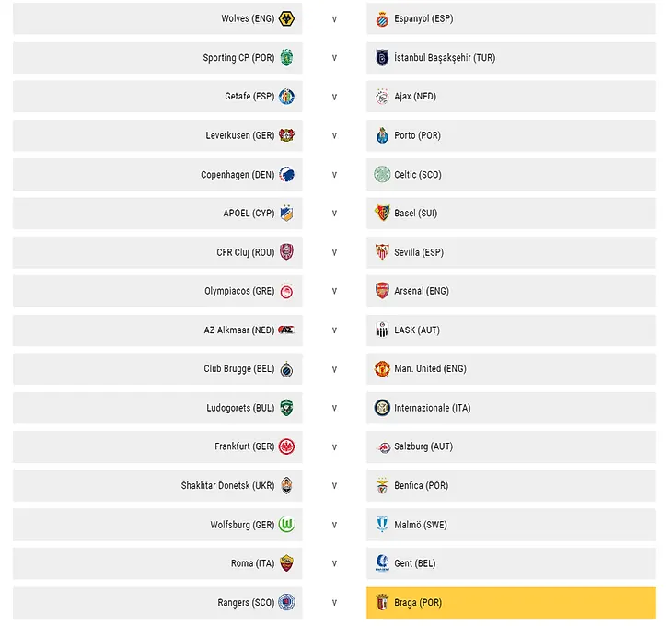Screen dimensions: 672x626
Task: Click the Ajax club crest icon
Action: click(x=382, y=97)
